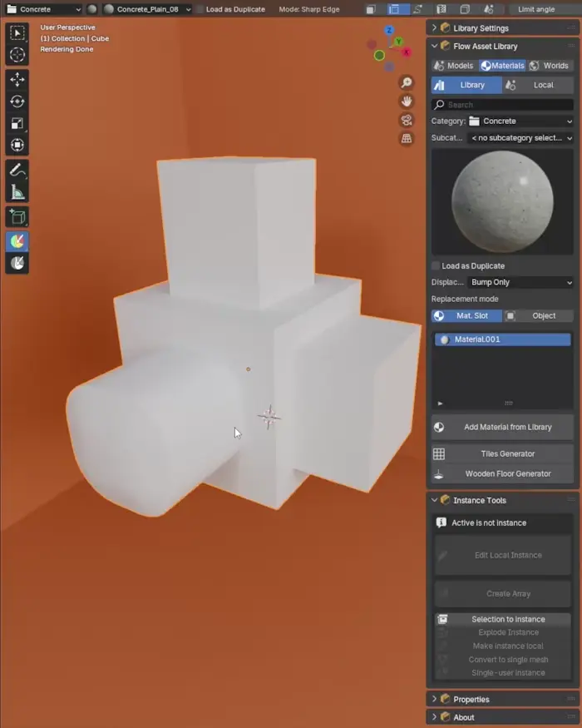Click the material Search field
The height and width of the screenshot is (728, 582).
[x=502, y=105]
